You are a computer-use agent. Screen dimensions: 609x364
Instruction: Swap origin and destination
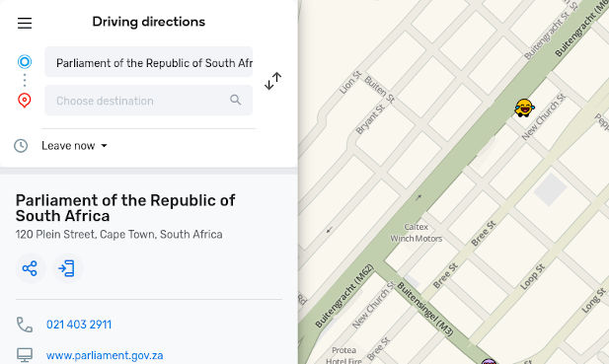click(273, 81)
